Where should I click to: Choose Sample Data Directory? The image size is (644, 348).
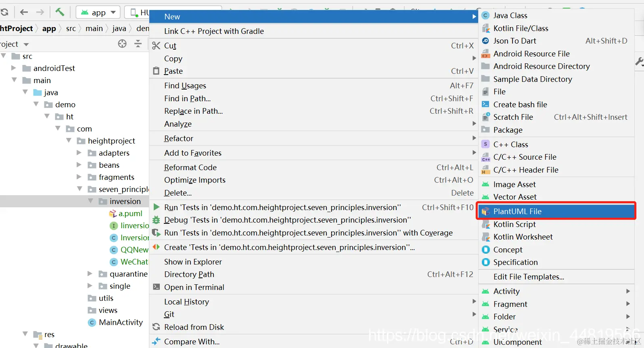pyautogui.click(x=556, y=79)
